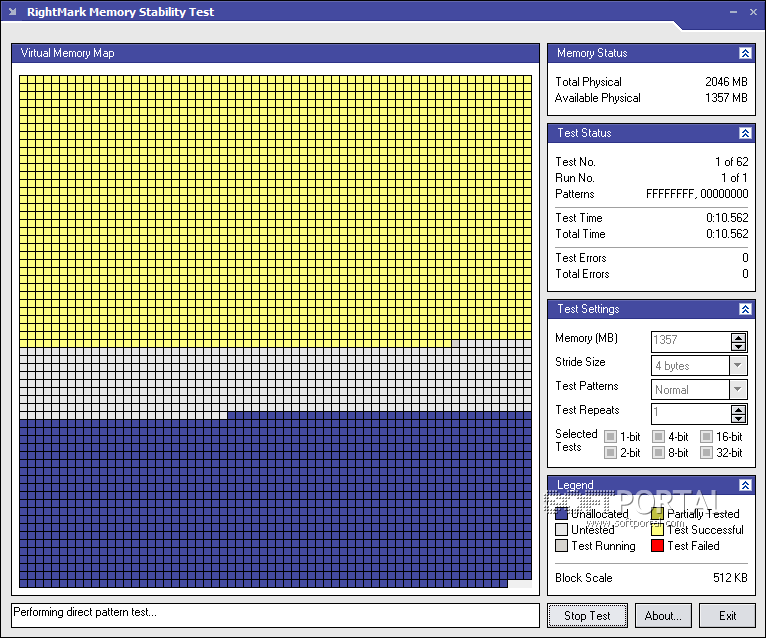
Task: Toggle the 1-bit test checkbox
Action: [610, 436]
